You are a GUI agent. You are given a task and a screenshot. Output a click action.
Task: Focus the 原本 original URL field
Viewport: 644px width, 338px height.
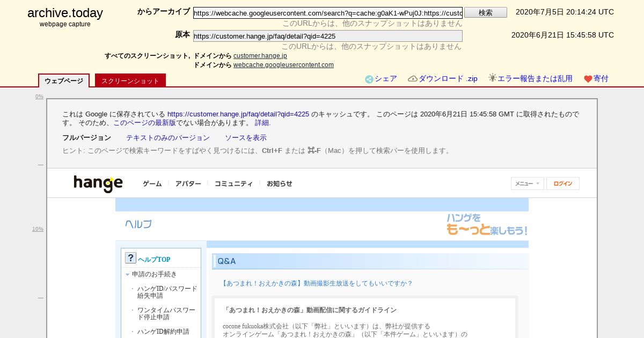tap(328, 36)
